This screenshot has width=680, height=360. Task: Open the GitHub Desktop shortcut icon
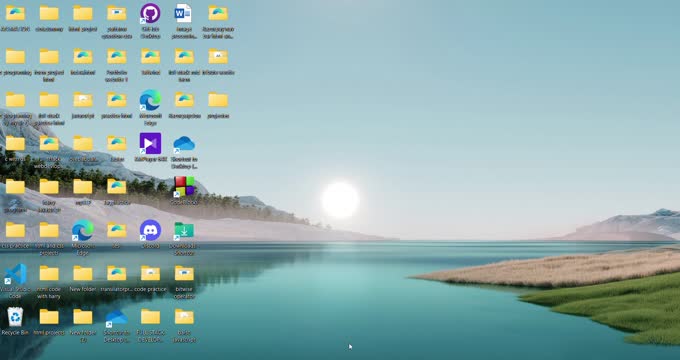pyautogui.click(x=150, y=13)
